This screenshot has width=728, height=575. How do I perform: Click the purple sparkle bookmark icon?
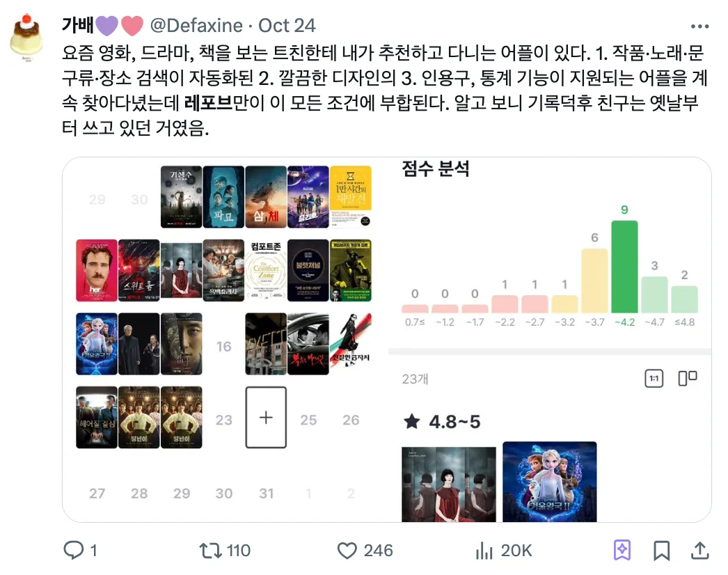[622, 551]
